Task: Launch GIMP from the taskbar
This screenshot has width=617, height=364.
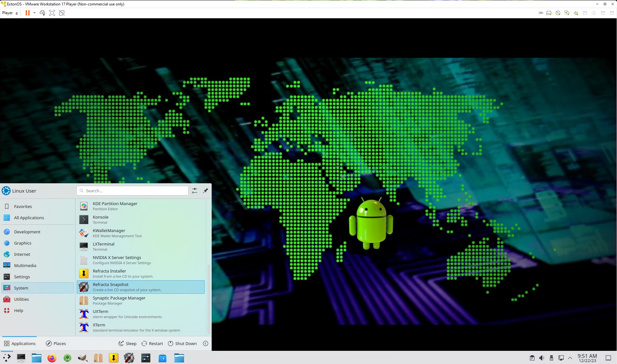Action: (83, 358)
